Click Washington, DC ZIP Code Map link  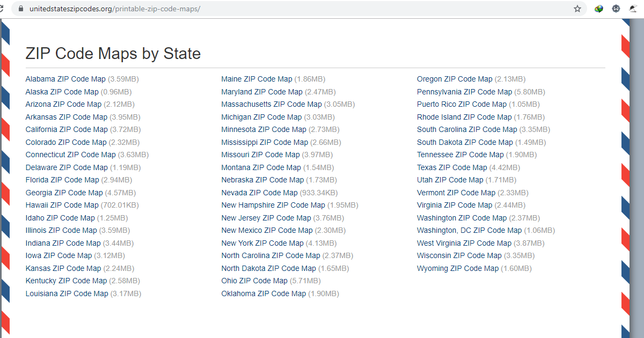tap(469, 230)
